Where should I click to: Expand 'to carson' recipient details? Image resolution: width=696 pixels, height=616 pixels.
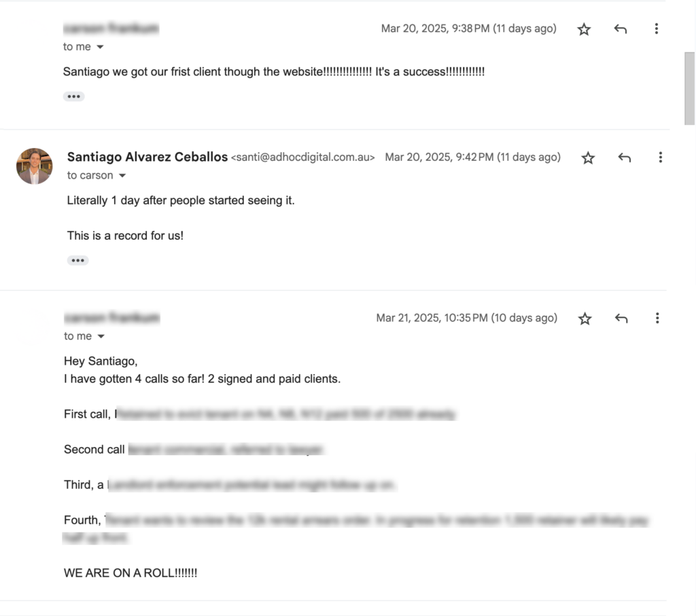pos(122,176)
